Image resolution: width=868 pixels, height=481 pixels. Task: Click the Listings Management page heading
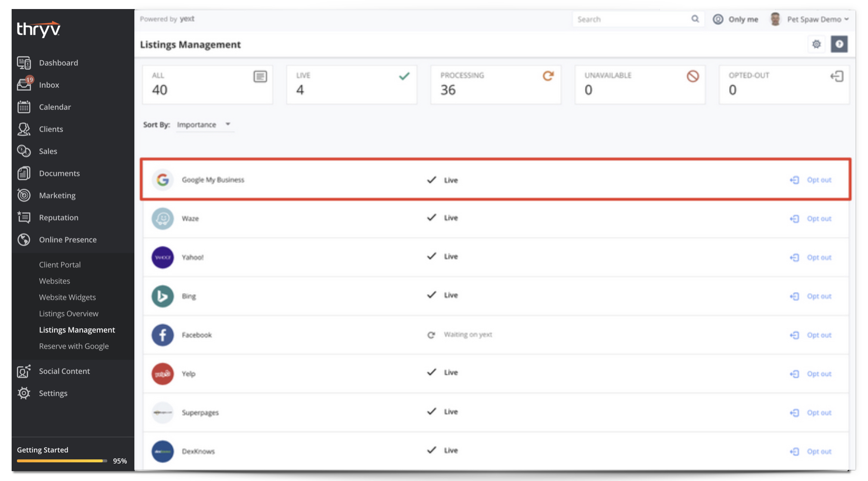(x=190, y=45)
